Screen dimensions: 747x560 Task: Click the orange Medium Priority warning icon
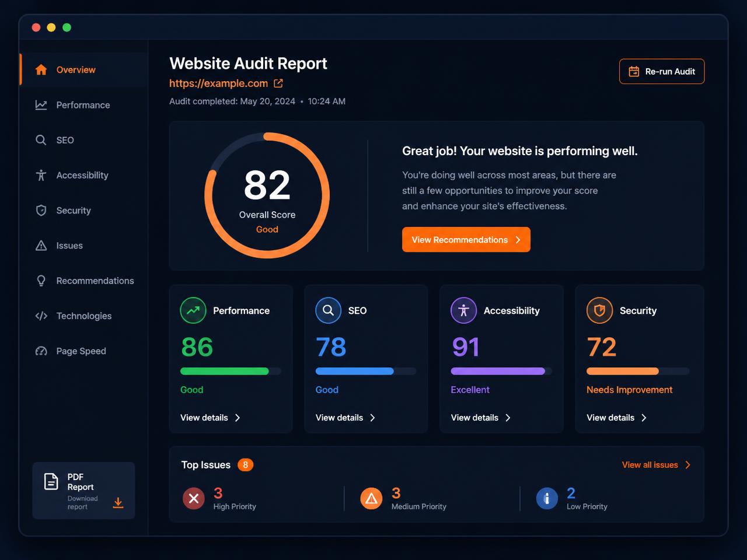pyautogui.click(x=371, y=498)
